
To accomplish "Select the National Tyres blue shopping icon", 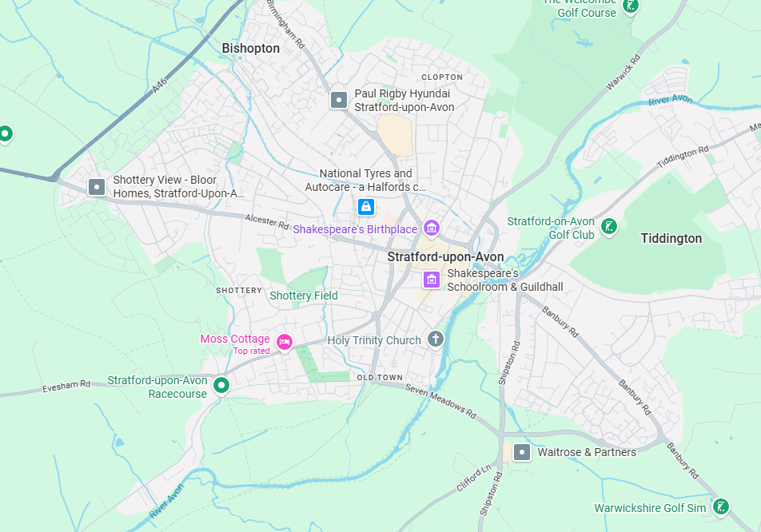I will (x=366, y=207).
